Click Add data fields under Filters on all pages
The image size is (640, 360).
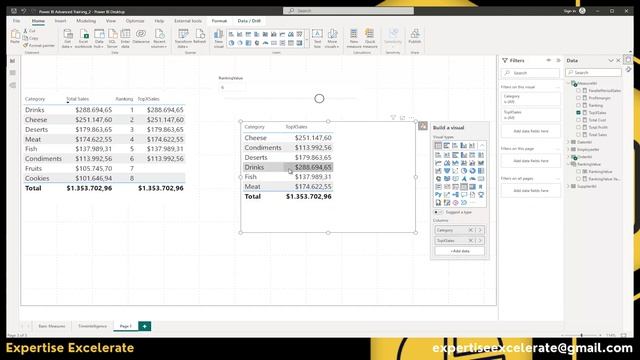pos(531,191)
